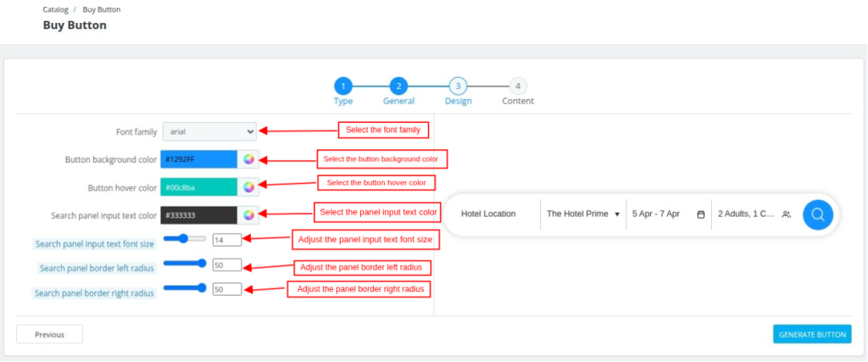Open the Search panel input text color wheel picker

[248, 215]
